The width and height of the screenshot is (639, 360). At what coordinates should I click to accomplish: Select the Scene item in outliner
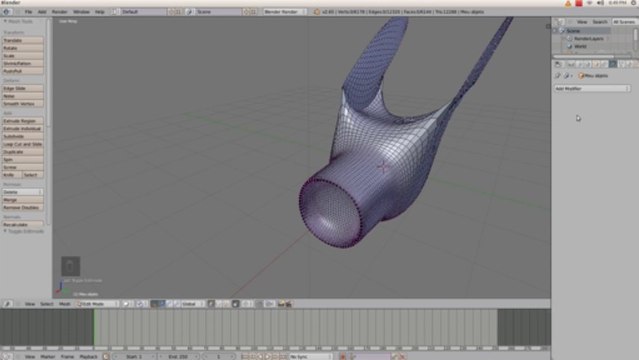(x=573, y=31)
